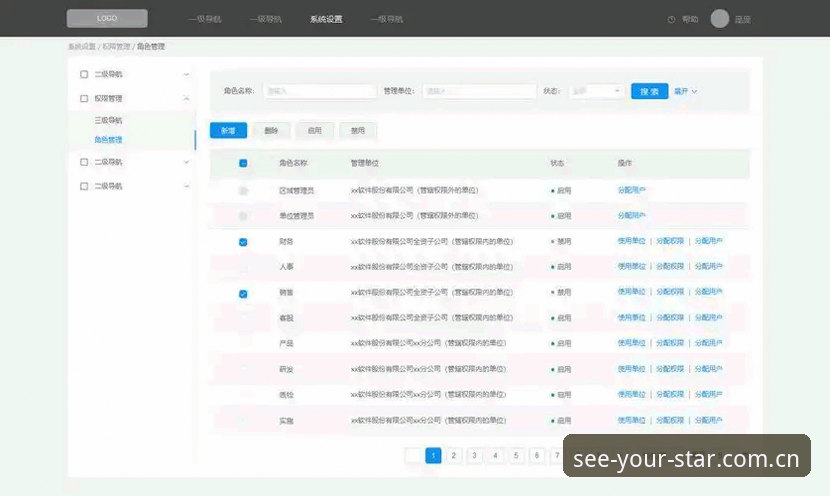The image size is (830, 496).
Task: Toggle the select-all checkbox in the table header
Action: coord(243,163)
